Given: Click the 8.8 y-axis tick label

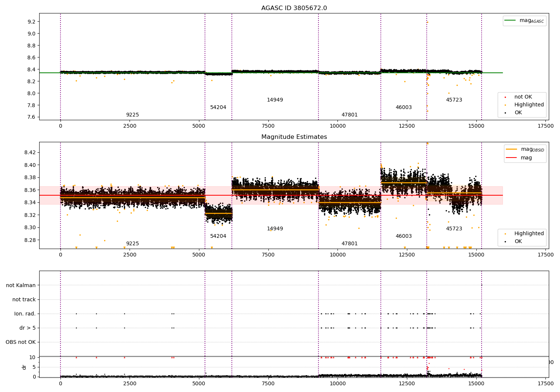Looking at the screenshot, I should coord(31,46).
